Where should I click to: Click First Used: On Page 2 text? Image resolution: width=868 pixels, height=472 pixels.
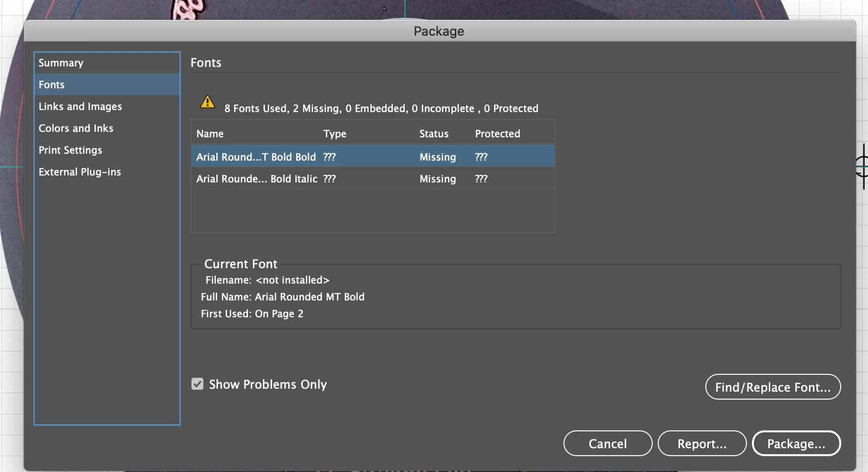tap(252, 314)
